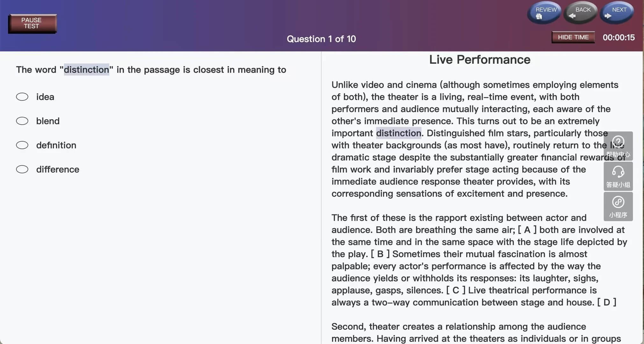The width and height of the screenshot is (644, 344).
Task: Hide the timer with Hide Time
Action: coord(573,37)
